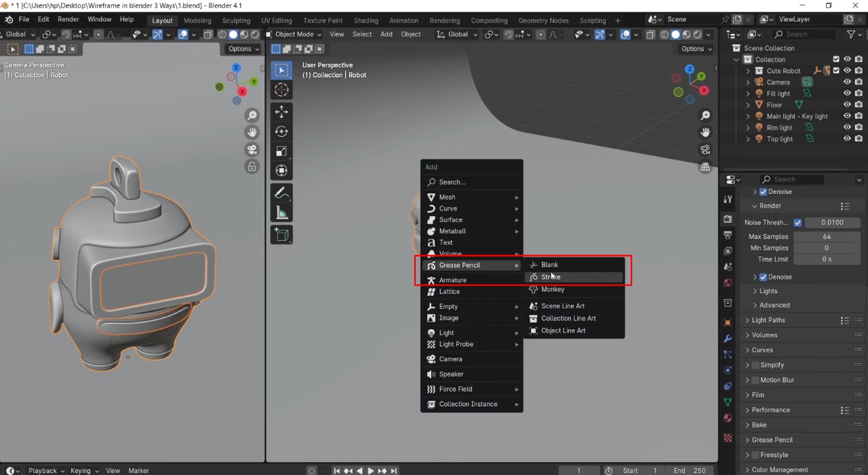The image size is (868, 475).
Task: Expand the Light Paths section
Action: 767,320
